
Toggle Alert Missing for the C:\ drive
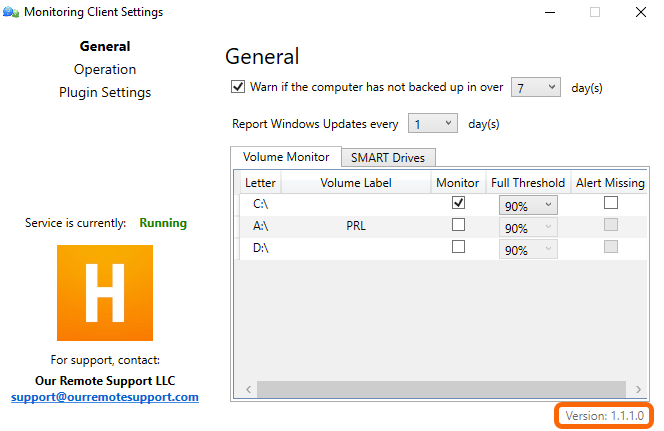tap(611, 203)
